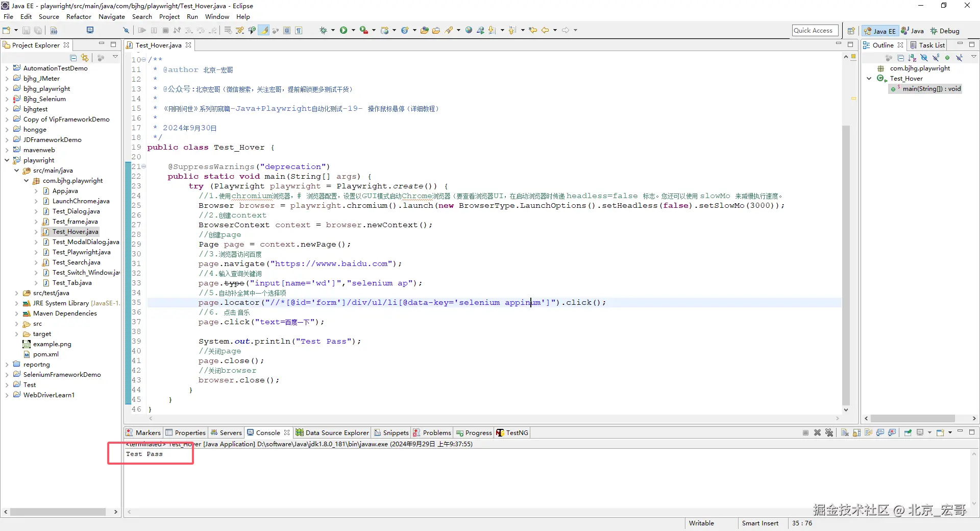Toggle Hide Local Types in Outline toolbar

[x=959, y=58]
